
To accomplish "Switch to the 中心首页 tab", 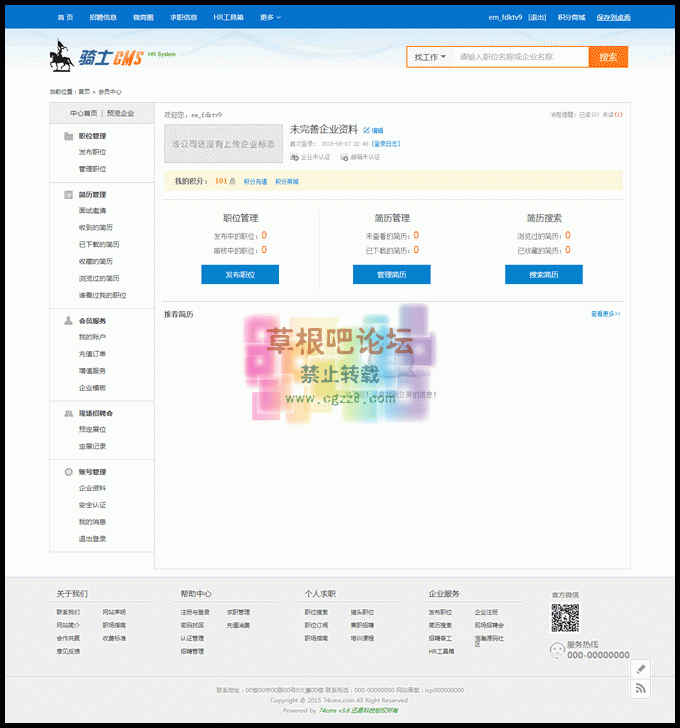I will [84, 113].
